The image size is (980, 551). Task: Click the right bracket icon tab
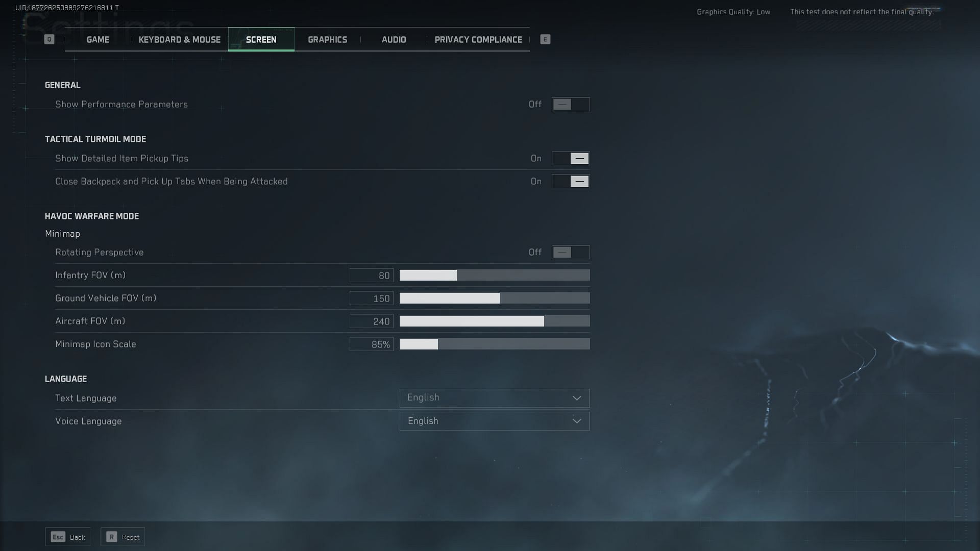click(545, 39)
